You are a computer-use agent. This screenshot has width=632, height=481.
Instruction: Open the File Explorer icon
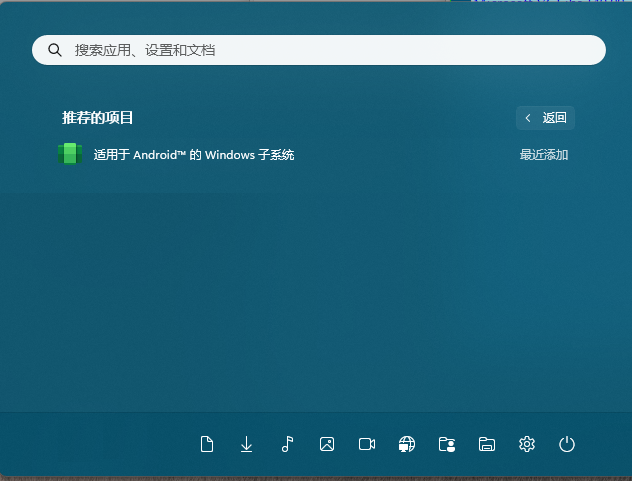point(486,444)
